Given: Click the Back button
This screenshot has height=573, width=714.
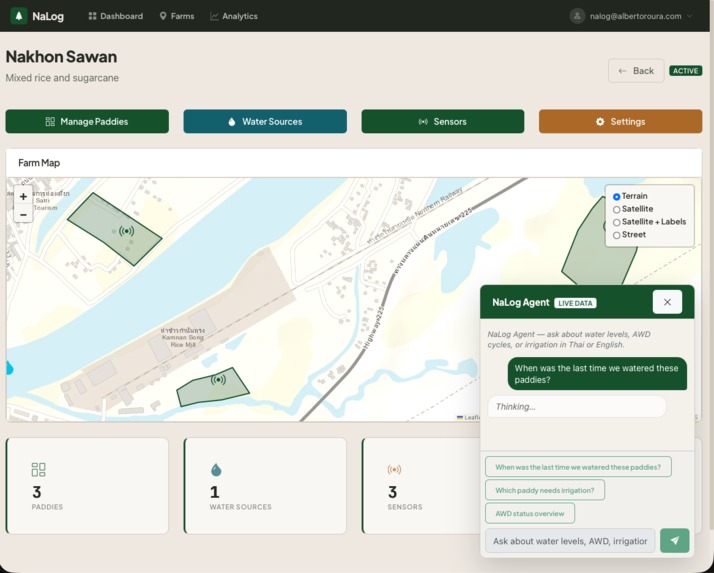Looking at the screenshot, I should (636, 71).
